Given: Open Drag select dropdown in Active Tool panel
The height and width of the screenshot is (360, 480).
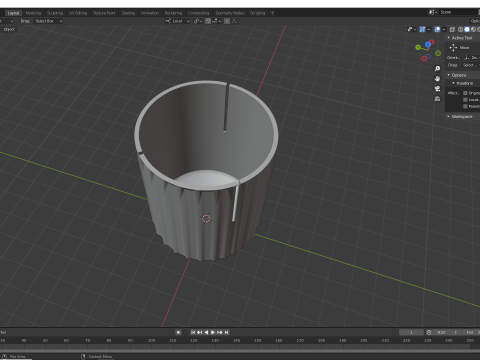Looking at the screenshot, I should coord(471,65).
